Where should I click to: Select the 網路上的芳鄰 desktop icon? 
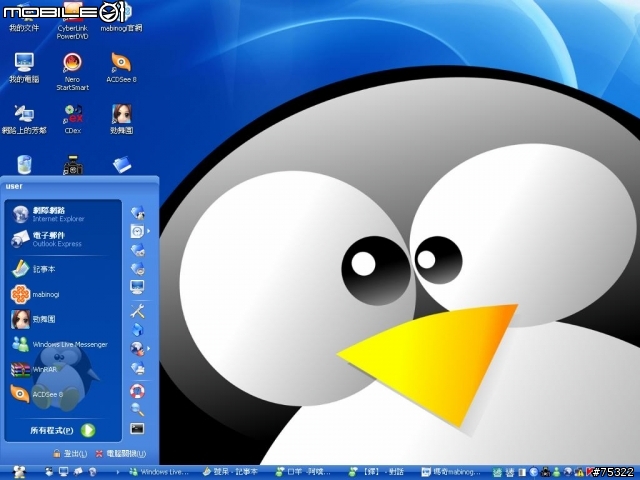tap(24, 119)
